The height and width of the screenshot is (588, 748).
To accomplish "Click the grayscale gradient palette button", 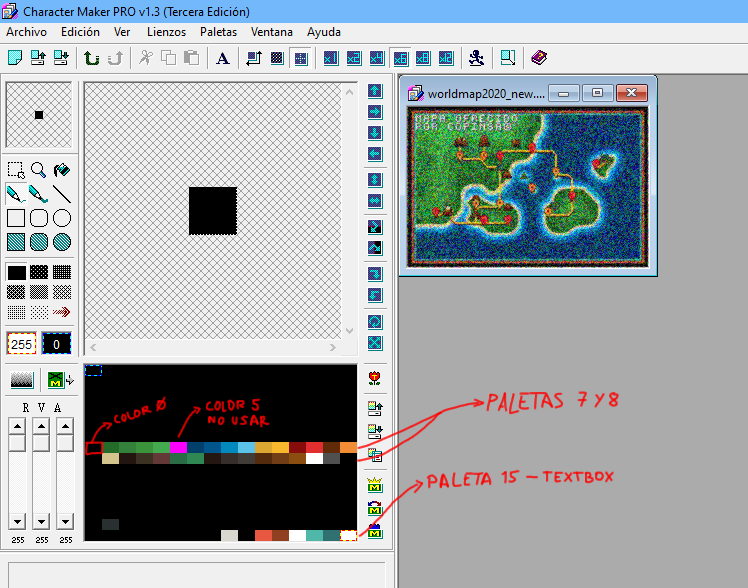I will [x=22, y=380].
